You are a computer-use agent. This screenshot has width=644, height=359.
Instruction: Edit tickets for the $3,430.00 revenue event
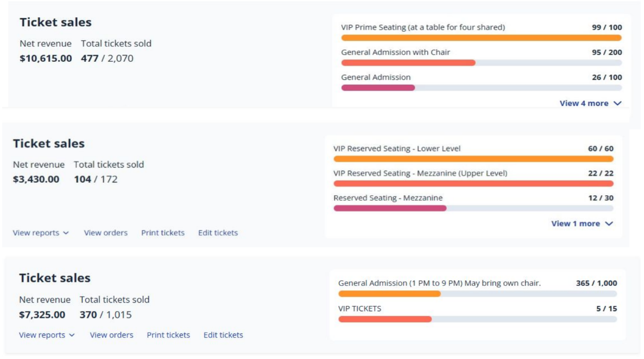218,233
